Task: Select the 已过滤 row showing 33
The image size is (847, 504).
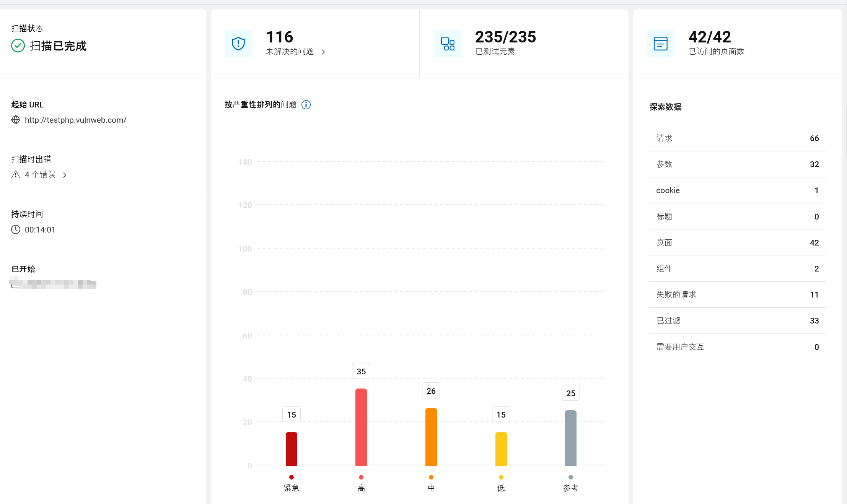Action: 738,320
